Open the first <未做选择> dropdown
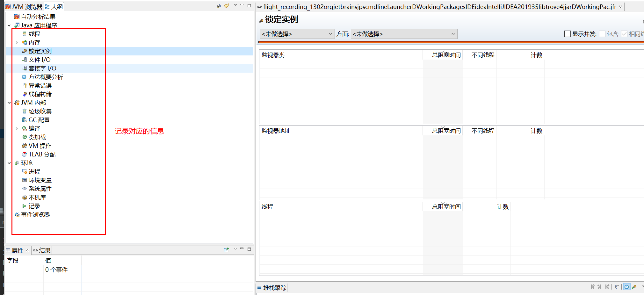 coord(297,34)
